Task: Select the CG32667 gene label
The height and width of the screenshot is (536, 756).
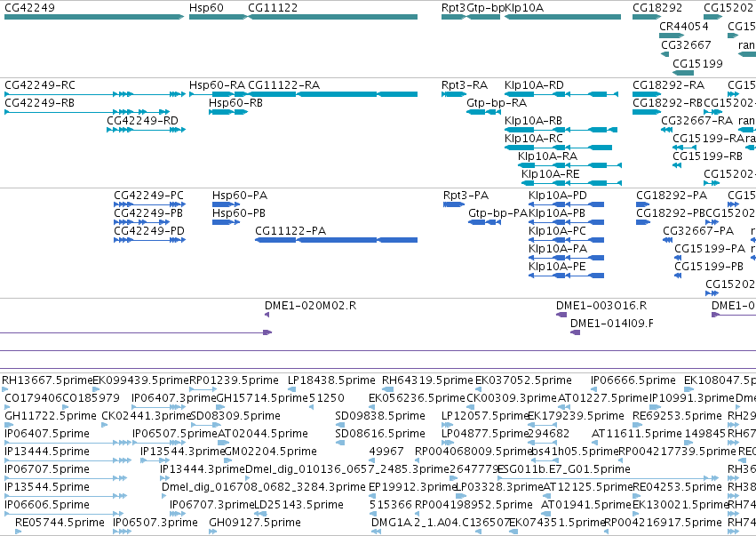Action: 686,44
